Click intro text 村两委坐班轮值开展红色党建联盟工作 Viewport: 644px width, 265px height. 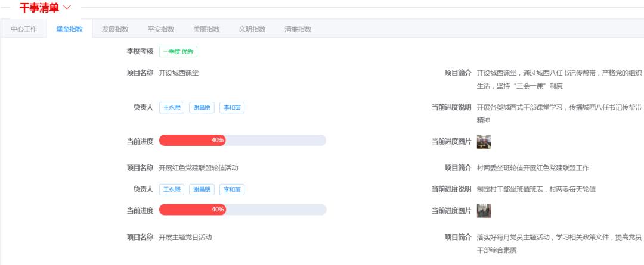[532, 168]
